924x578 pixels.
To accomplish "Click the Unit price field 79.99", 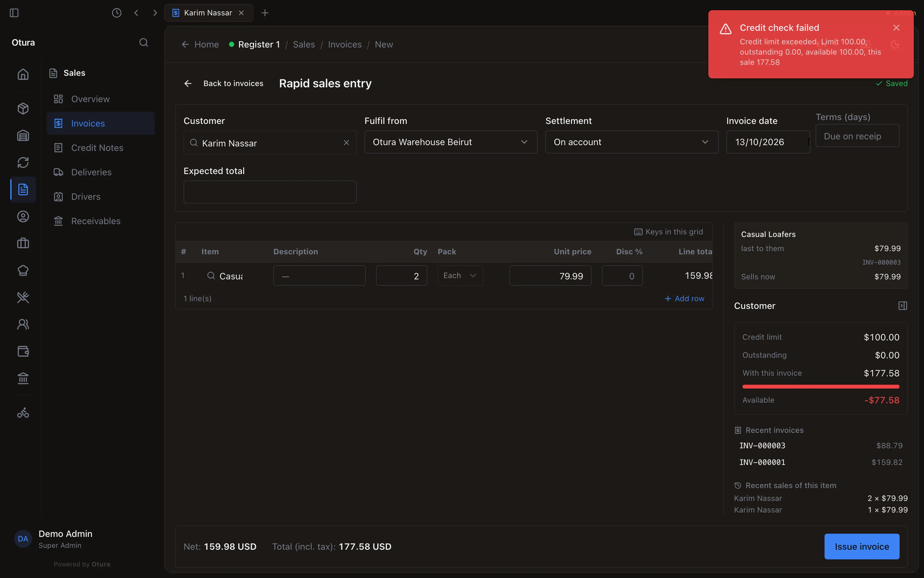I will coord(550,276).
